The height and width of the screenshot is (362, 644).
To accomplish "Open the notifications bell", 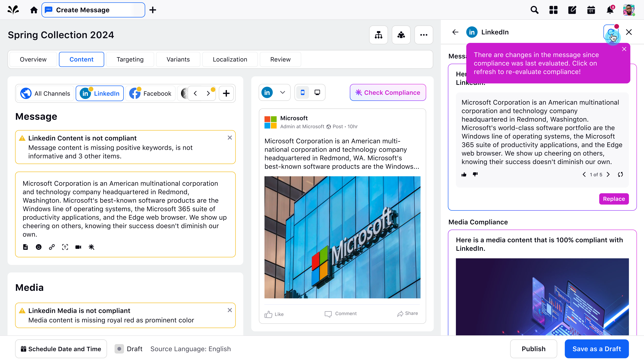I will click(x=610, y=10).
